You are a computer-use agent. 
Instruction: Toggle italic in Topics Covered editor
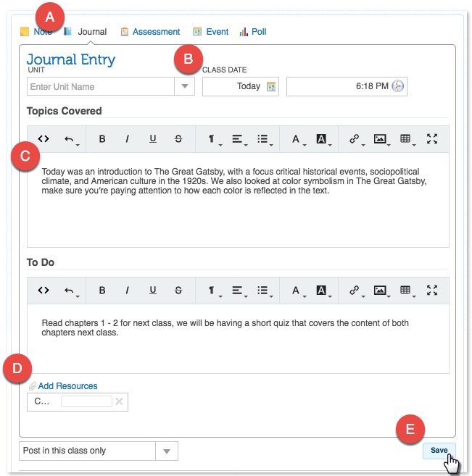click(x=127, y=139)
